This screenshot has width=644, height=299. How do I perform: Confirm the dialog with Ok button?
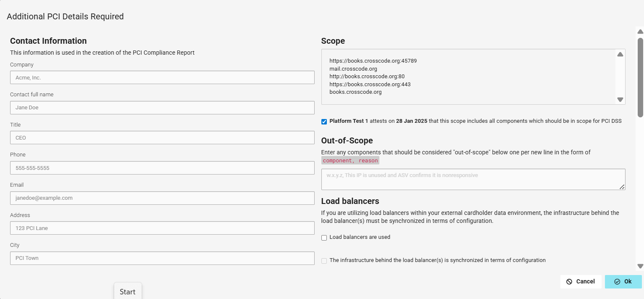point(623,282)
